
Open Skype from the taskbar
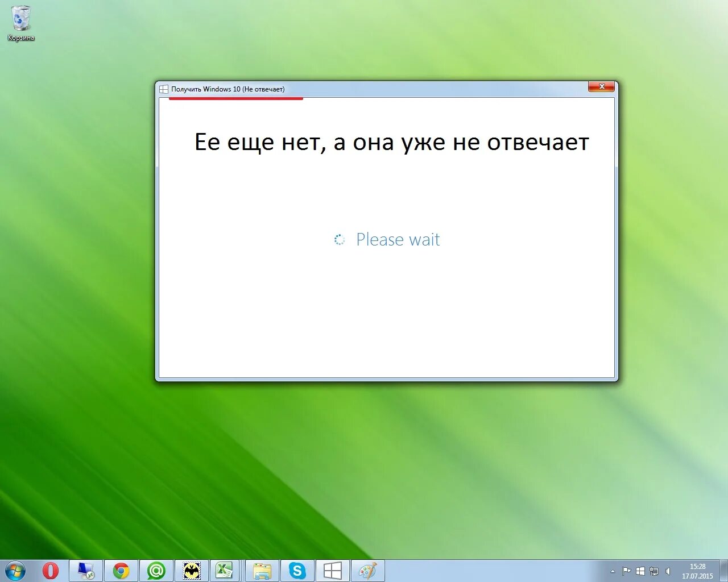[x=297, y=570]
